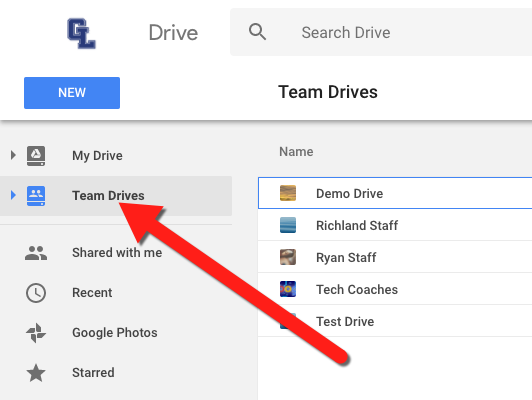Click the blue NEW button
Image resolution: width=532 pixels, height=400 pixels.
(x=72, y=93)
